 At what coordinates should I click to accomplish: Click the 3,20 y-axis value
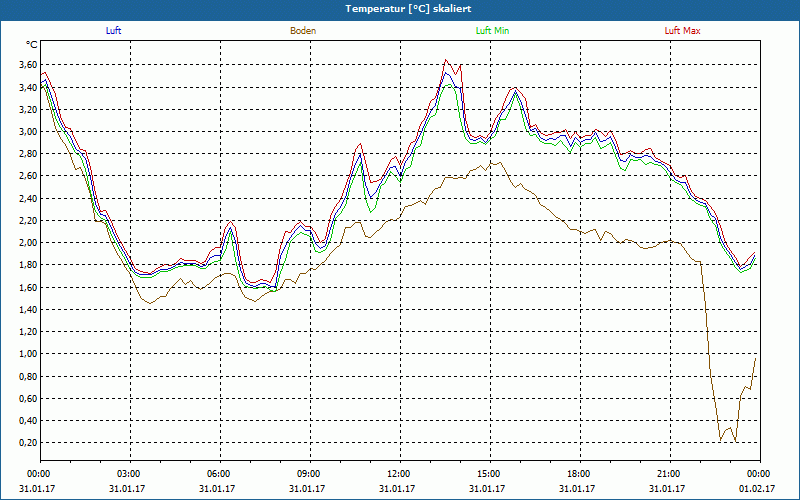coord(28,109)
